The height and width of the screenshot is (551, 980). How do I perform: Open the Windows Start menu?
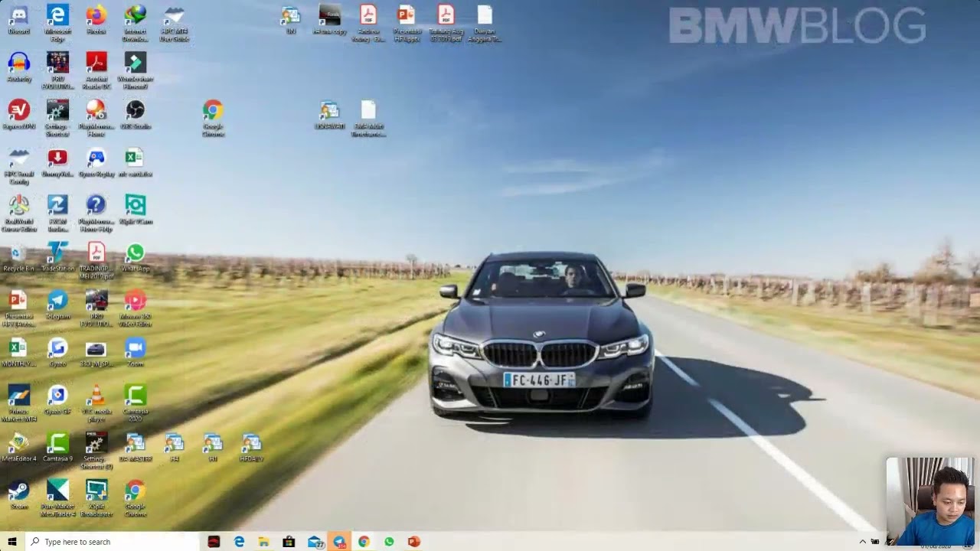pyautogui.click(x=11, y=542)
